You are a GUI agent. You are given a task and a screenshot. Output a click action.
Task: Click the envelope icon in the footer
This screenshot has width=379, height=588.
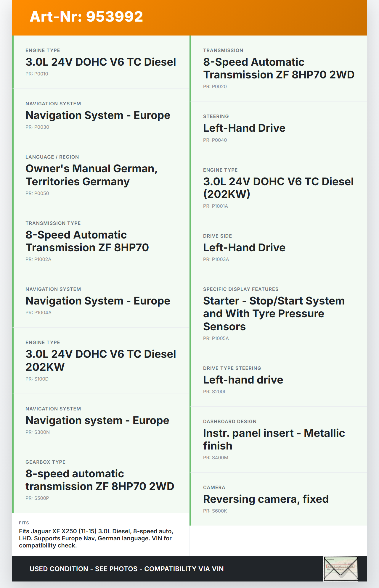341,568
